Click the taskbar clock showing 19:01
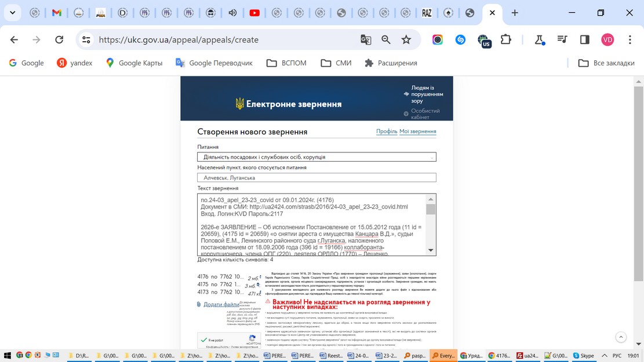644x362 pixels. click(634, 356)
